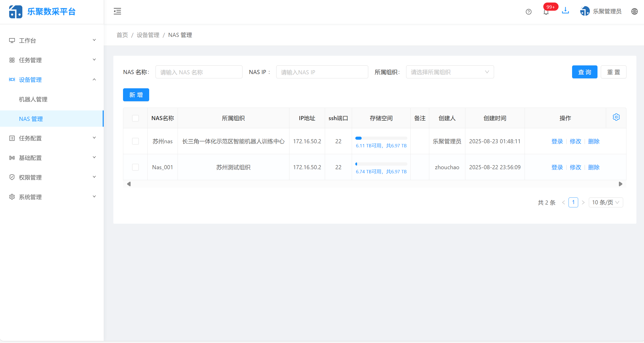
Task: Check the select-all checkbox in table header
Action: (135, 118)
